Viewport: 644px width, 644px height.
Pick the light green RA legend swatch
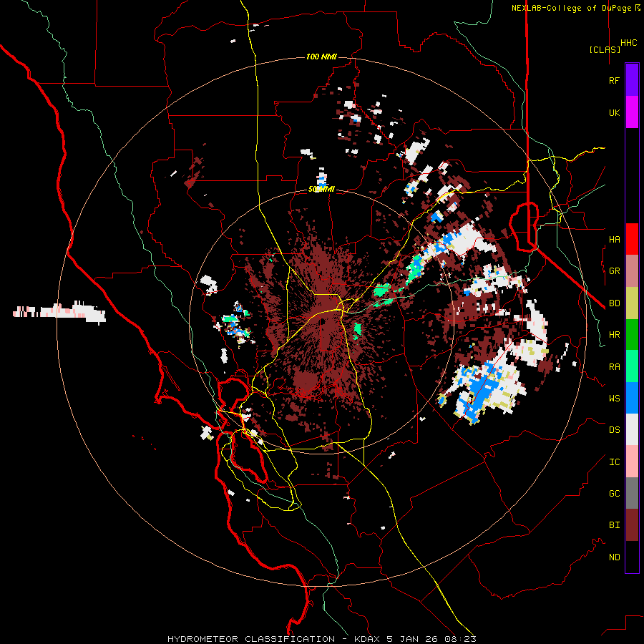pos(632,366)
